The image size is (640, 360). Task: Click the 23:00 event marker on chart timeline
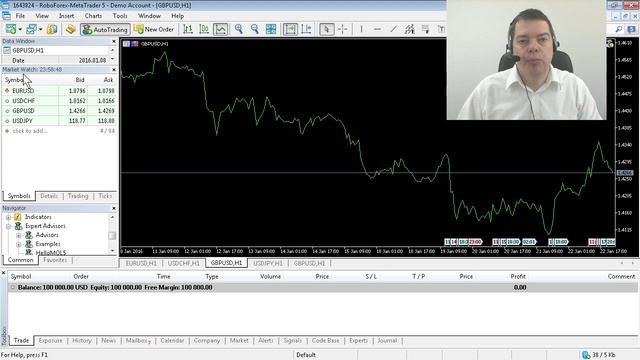[475, 242]
